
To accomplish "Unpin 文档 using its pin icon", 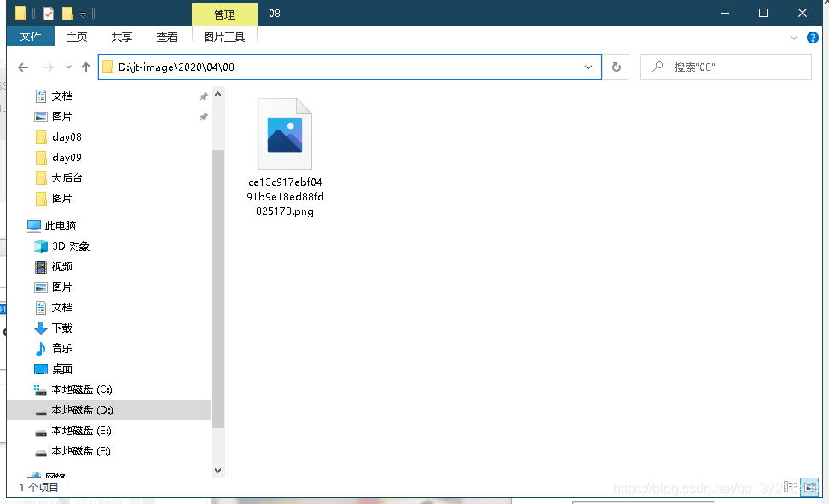I will point(204,96).
